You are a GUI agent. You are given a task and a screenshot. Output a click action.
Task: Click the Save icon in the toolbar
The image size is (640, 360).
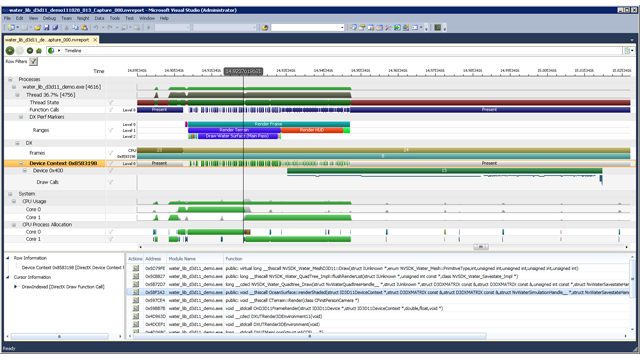46,28
